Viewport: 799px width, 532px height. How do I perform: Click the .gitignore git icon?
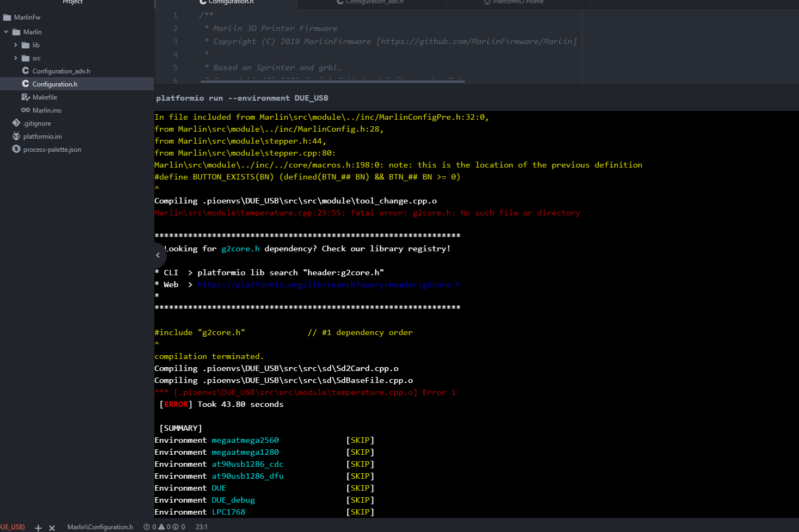(16, 123)
